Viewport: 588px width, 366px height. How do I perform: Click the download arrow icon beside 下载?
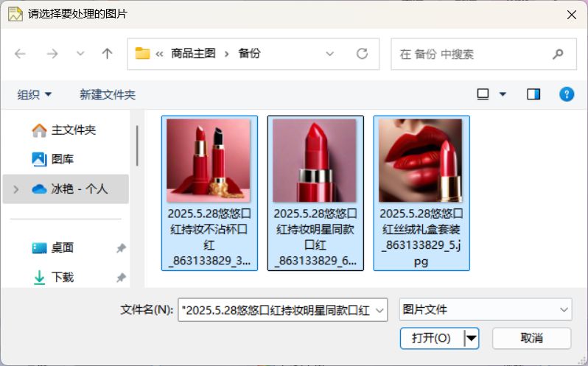[39, 278]
